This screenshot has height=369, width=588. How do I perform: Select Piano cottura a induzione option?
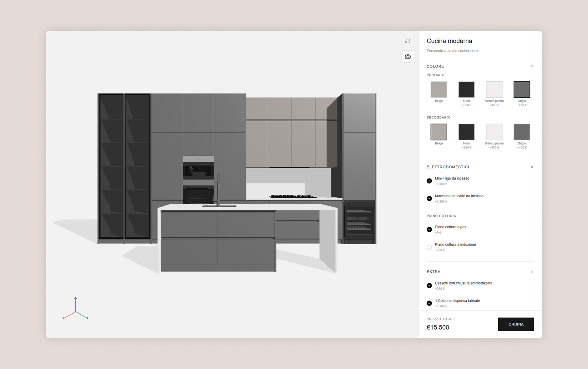[x=429, y=247]
